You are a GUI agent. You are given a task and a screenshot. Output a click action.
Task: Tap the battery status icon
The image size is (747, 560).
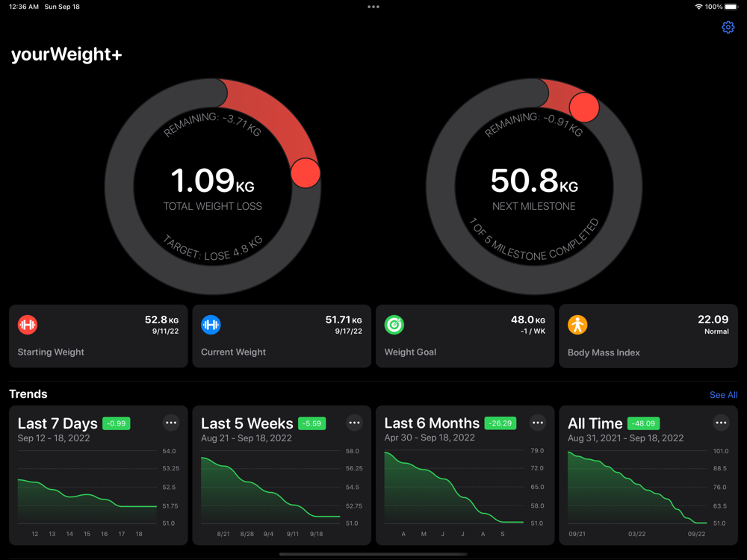click(x=732, y=7)
